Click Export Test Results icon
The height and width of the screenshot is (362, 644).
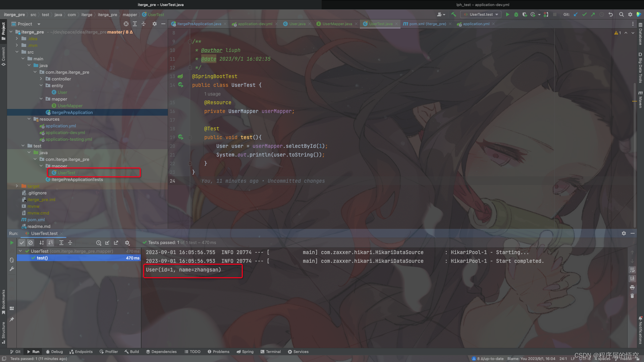(116, 243)
